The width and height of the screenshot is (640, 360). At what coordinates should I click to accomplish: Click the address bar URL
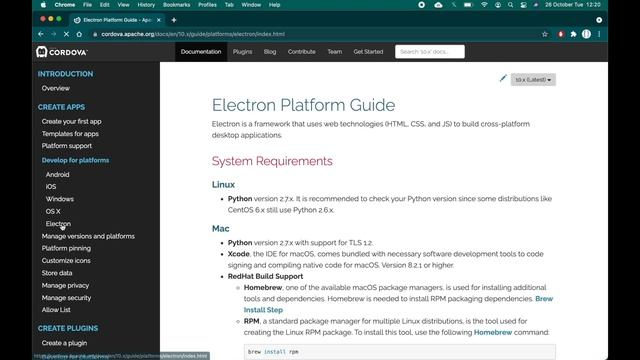[193, 34]
